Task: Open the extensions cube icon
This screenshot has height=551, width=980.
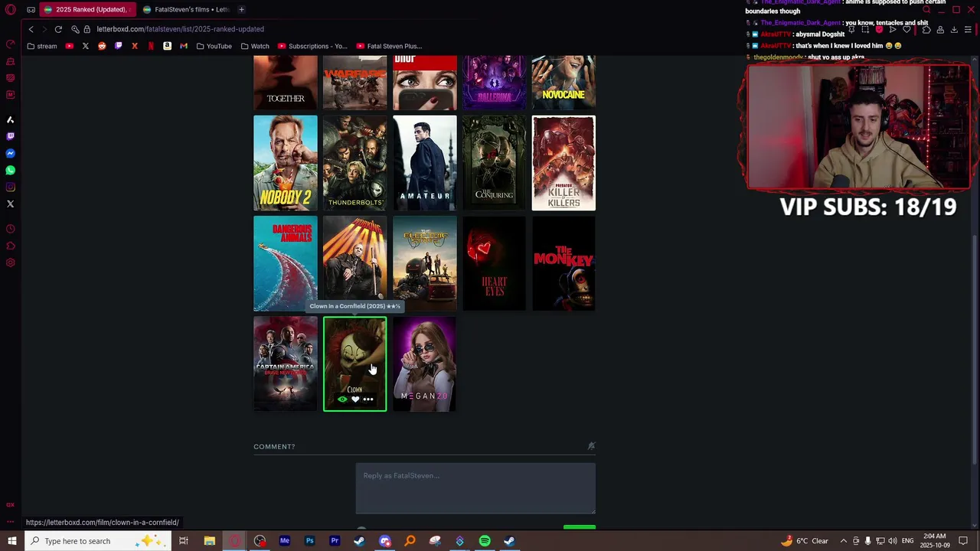Action: point(926,30)
